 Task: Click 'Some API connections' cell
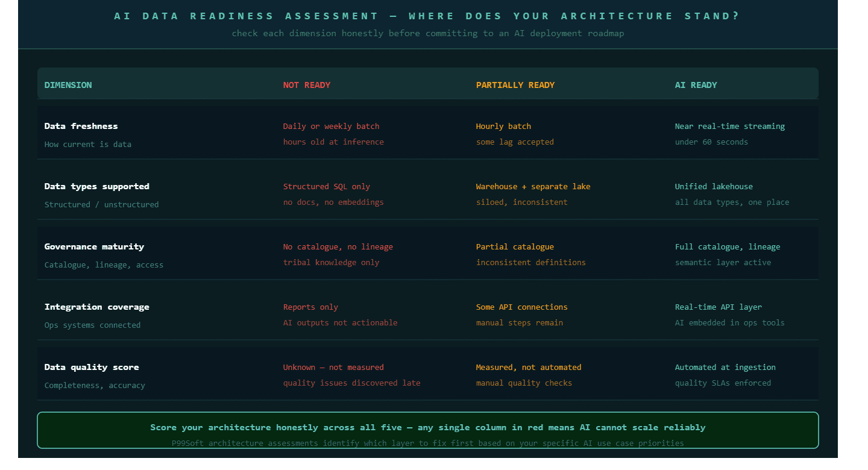pos(522,307)
